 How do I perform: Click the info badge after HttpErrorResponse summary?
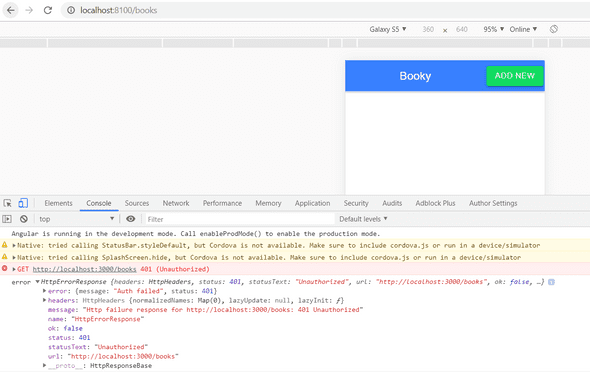tap(551, 282)
